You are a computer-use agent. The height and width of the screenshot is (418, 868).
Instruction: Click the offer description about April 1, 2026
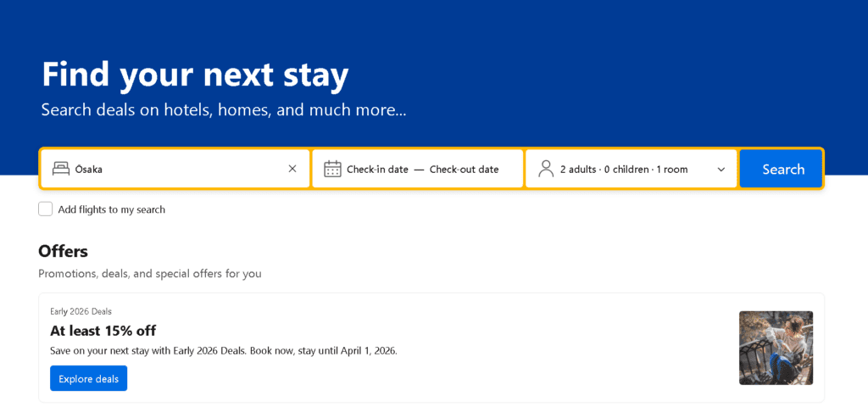223,350
